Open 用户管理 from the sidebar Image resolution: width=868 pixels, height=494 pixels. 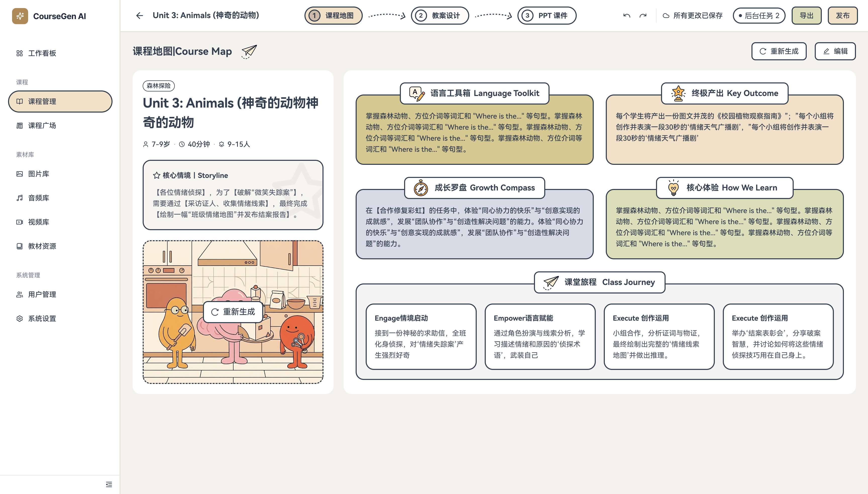tap(60, 294)
